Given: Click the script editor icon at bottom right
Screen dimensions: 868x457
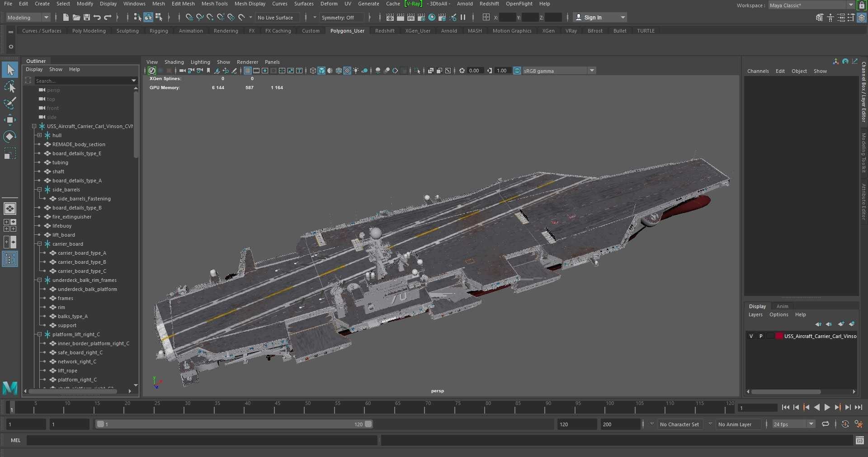Looking at the screenshot, I should click(x=860, y=440).
